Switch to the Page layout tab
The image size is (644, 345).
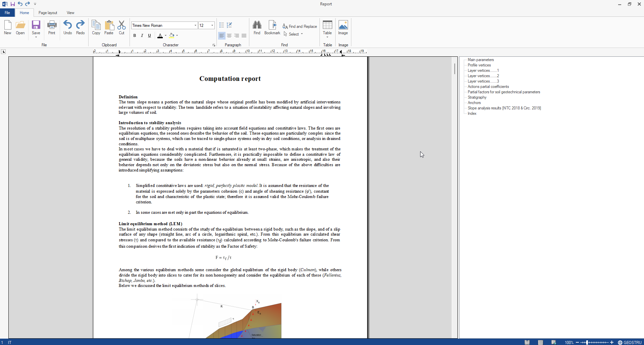48,13
